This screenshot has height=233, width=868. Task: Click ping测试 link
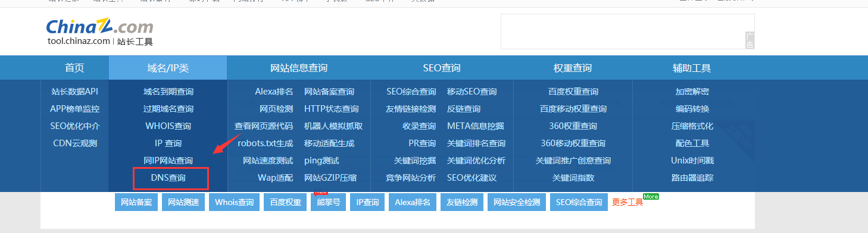pyautogui.click(x=321, y=160)
